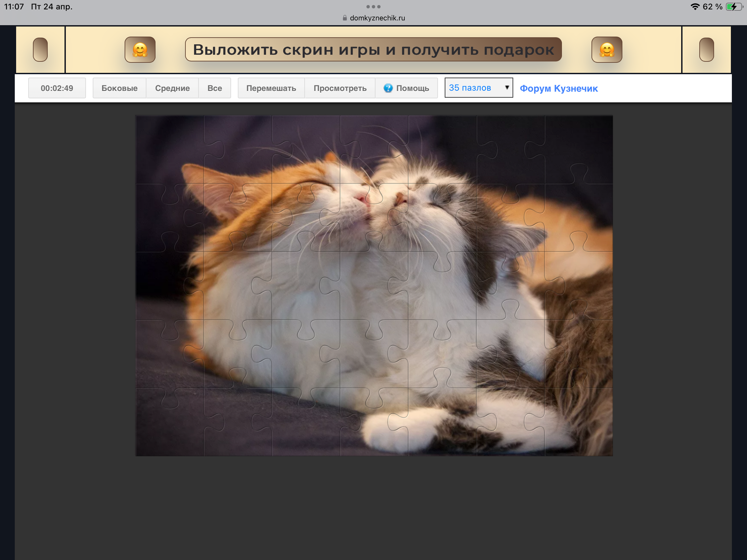Show only Боковые edge pieces
Screen dimensions: 747x560
[x=119, y=88]
